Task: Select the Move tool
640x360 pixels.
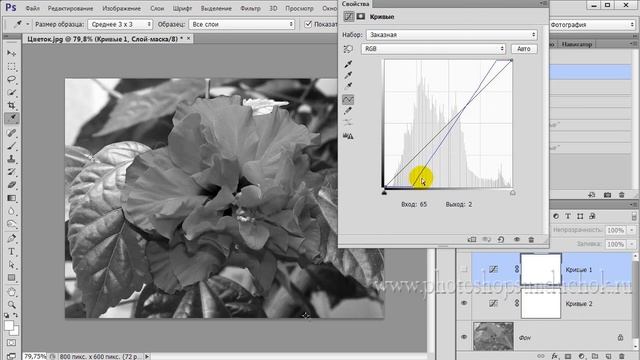Action: point(11,53)
